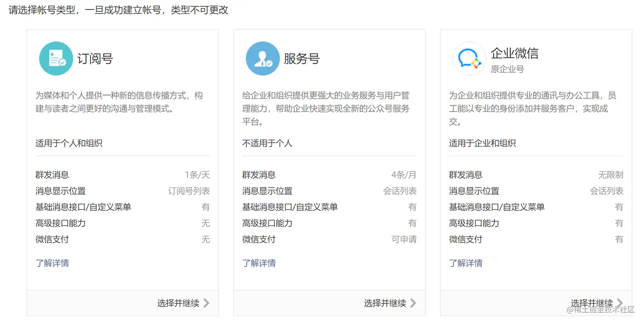Click 微信支付 label in the 服务号 card
This screenshot has height=323, width=644.
[259, 240]
